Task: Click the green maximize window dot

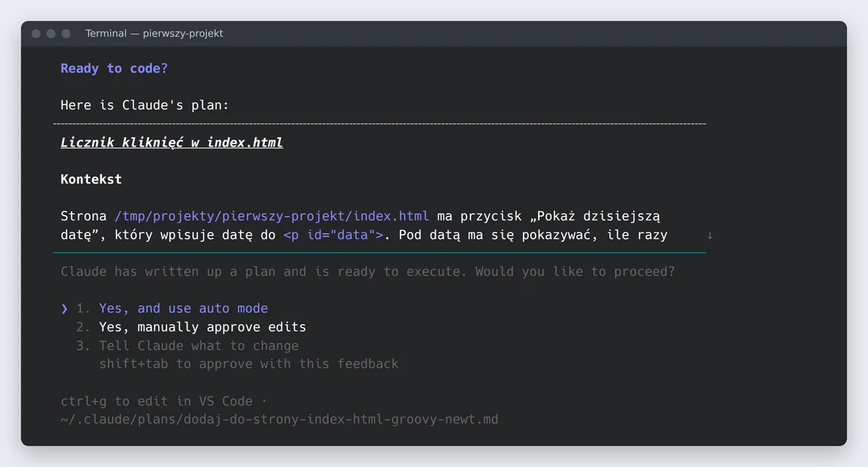Action: [x=66, y=34]
